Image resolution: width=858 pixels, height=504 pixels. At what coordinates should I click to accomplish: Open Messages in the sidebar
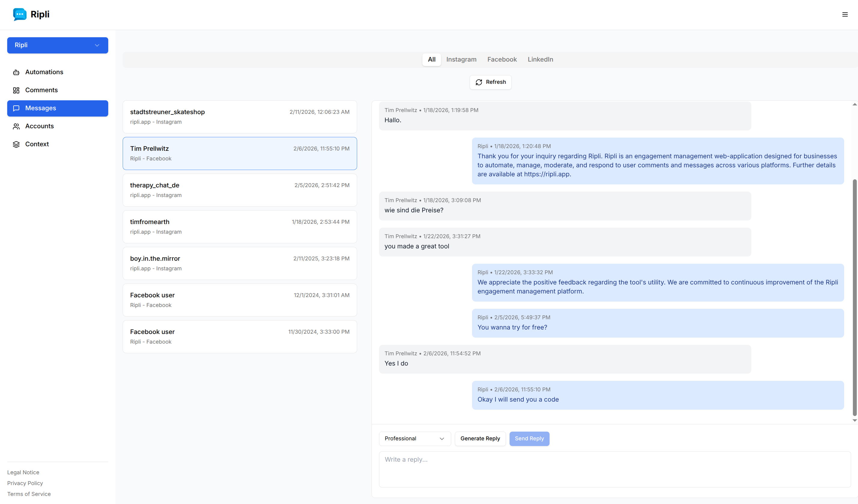click(57, 108)
